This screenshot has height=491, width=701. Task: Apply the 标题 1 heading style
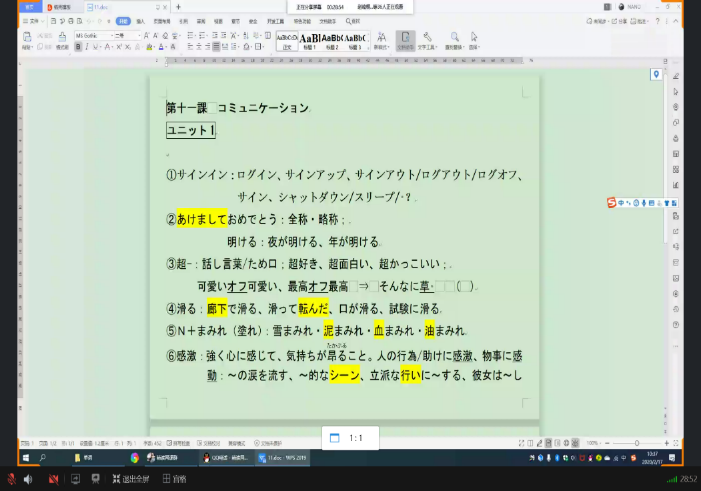click(x=309, y=40)
